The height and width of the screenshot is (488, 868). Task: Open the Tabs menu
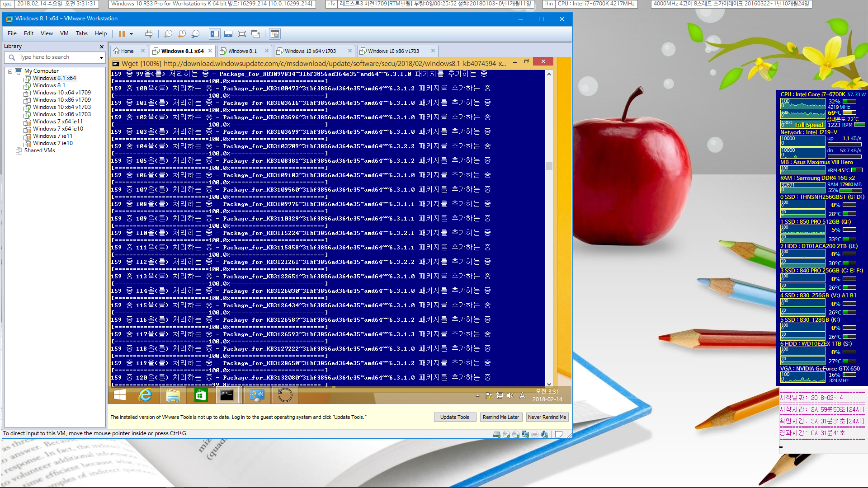click(82, 33)
